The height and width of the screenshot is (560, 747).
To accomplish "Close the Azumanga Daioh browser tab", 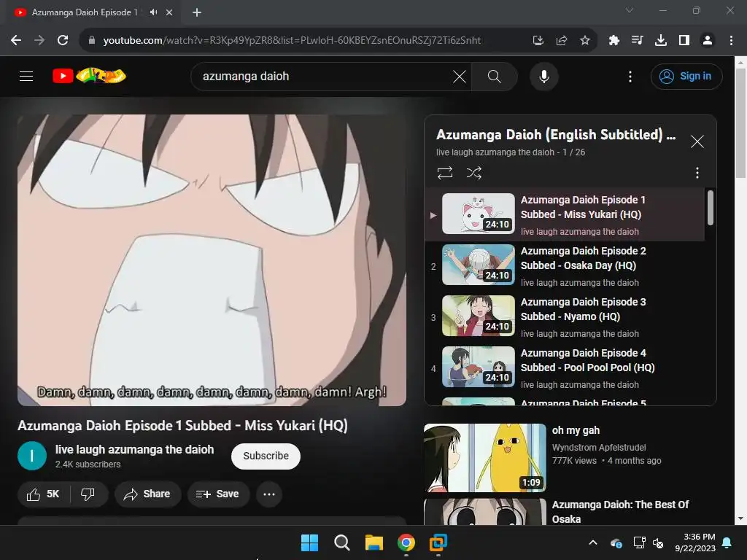I will [x=169, y=12].
